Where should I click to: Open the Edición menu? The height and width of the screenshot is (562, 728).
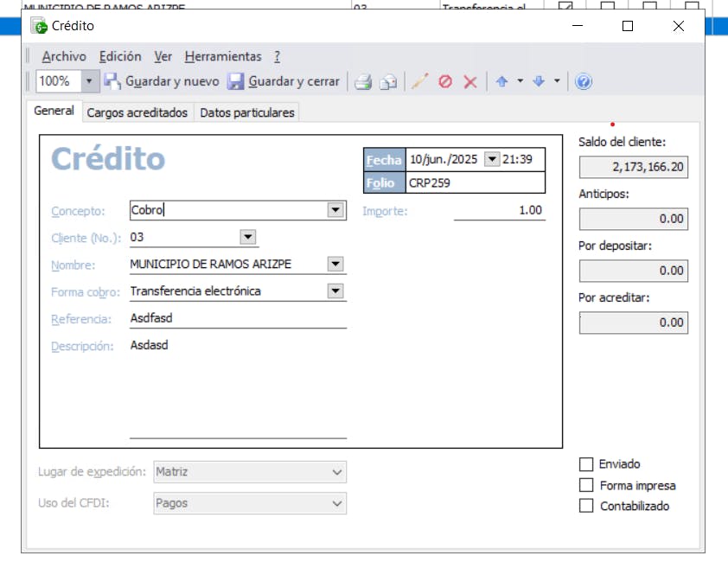(x=120, y=56)
